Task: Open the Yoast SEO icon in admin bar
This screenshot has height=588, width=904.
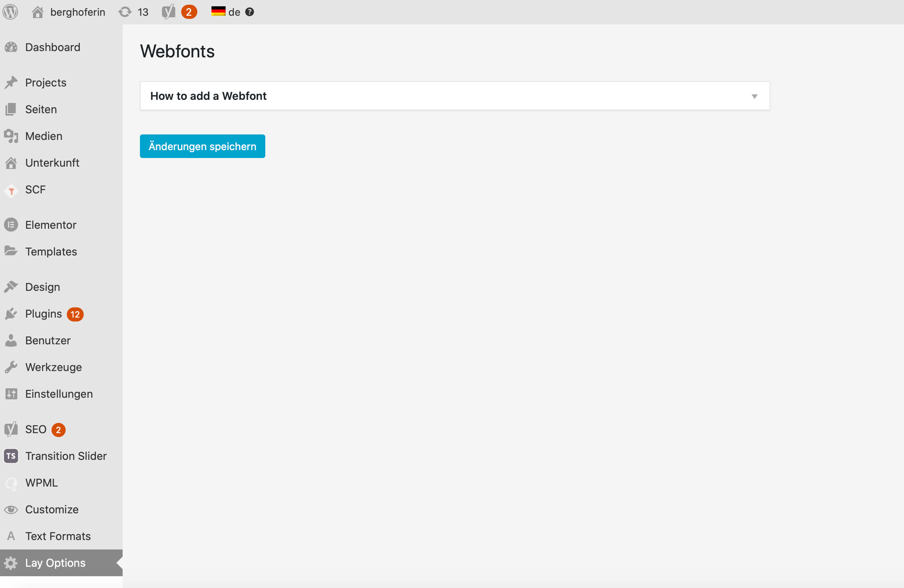Action: click(x=169, y=12)
